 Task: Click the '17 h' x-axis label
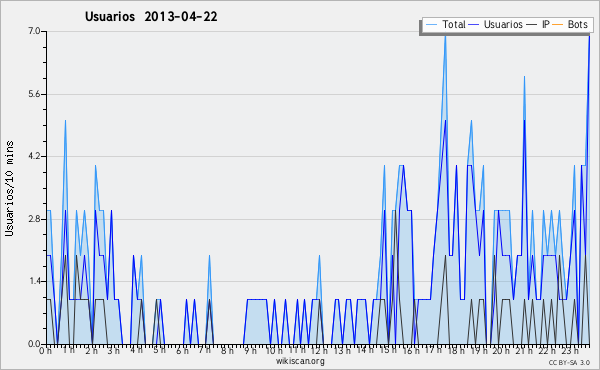(x=434, y=350)
